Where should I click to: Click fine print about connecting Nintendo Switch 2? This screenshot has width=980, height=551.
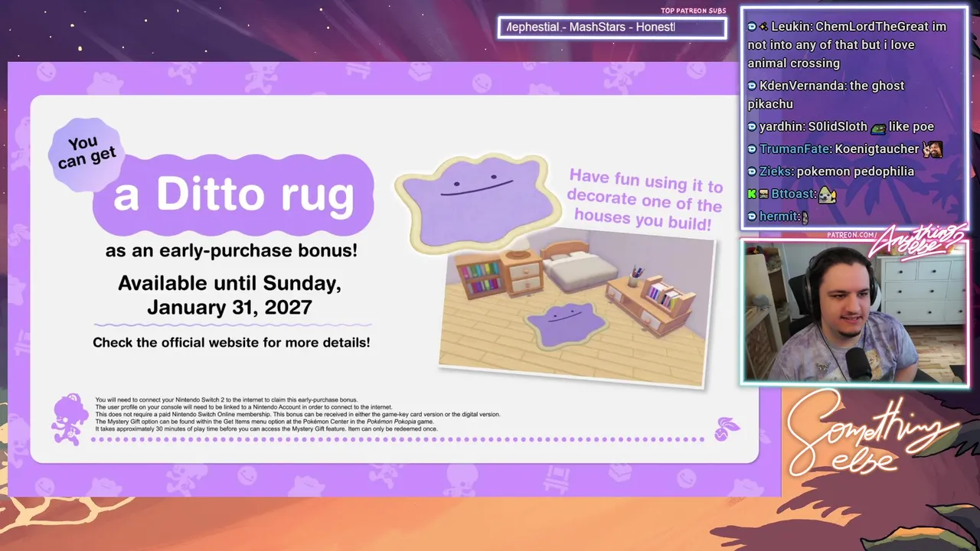[x=227, y=400]
